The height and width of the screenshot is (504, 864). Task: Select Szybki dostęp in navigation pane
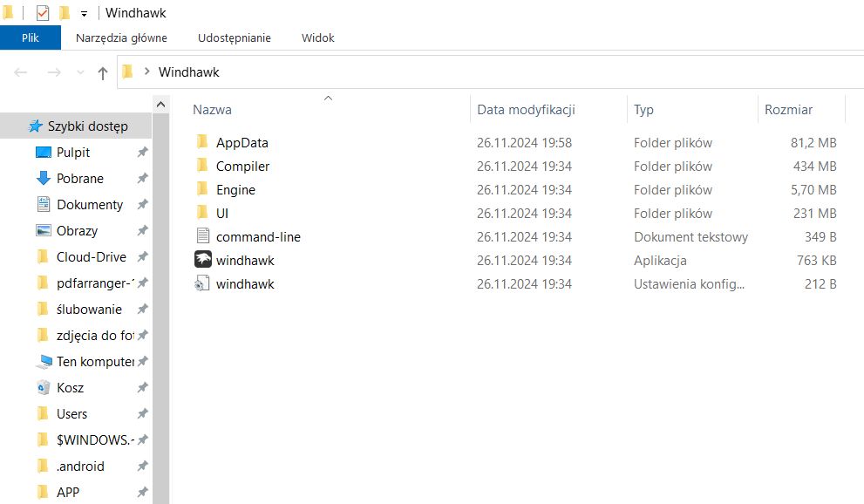(76, 126)
